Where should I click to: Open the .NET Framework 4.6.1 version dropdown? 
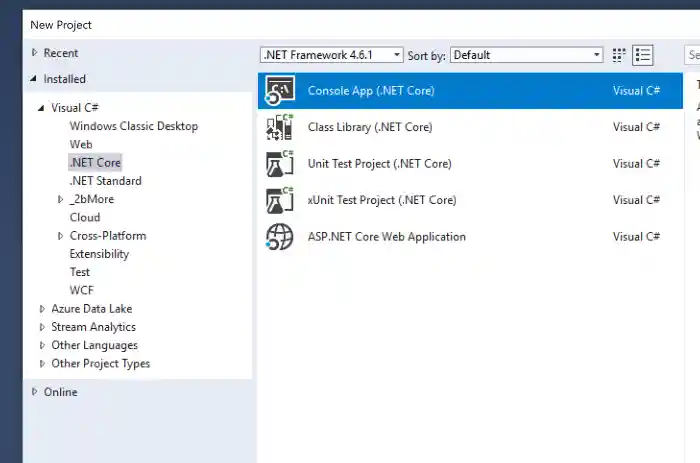(331, 55)
